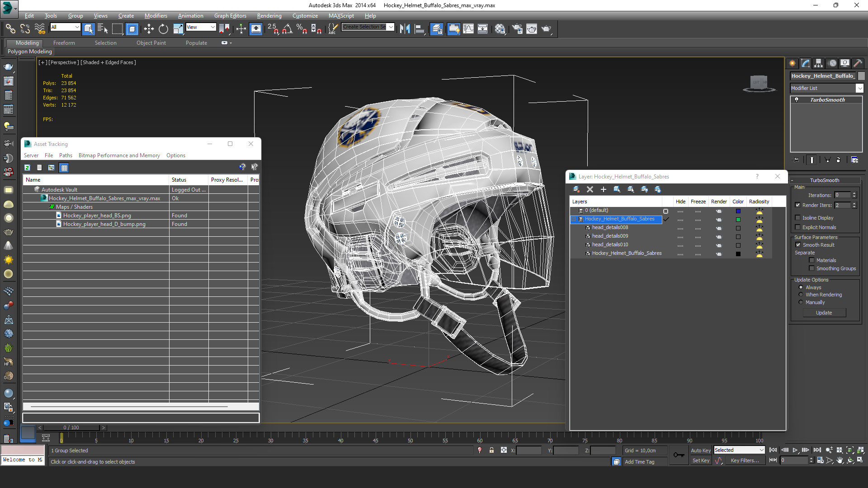The image size is (868, 488).
Task: Open the key Selected dropdown
Action: [761, 450]
